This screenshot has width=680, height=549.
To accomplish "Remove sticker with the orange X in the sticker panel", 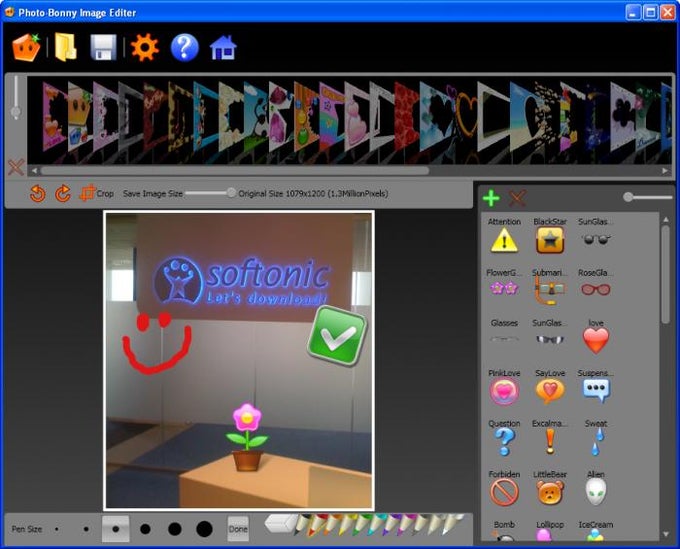I will [517, 198].
